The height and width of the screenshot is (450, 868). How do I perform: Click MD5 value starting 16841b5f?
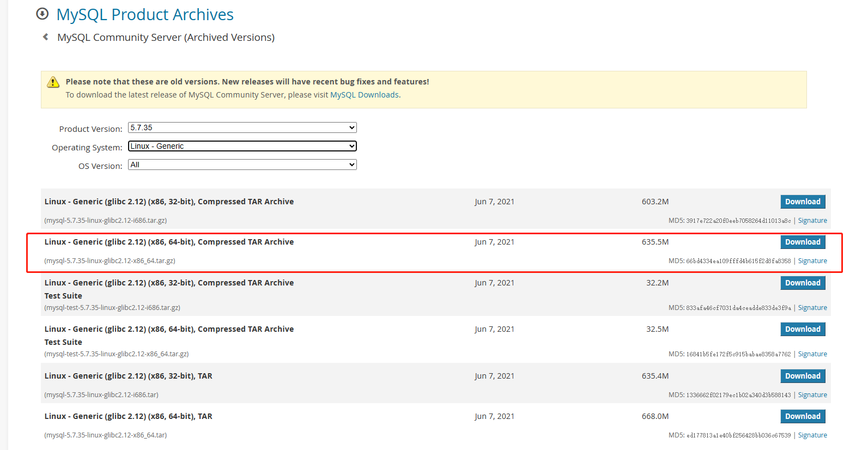pos(738,354)
